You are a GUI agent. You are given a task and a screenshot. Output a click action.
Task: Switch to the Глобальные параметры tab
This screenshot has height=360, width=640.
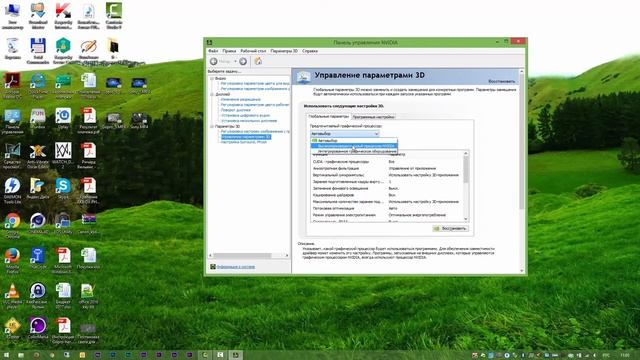click(x=328, y=117)
